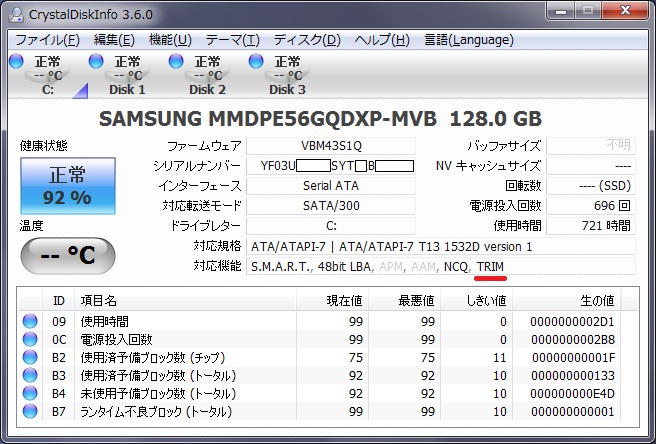Open the テーマ(T) menu
This screenshot has height=444, width=656.
232,40
